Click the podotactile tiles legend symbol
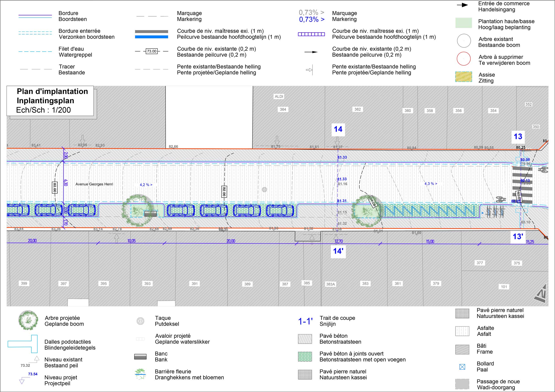 pyautogui.click(x=23, y=344)
